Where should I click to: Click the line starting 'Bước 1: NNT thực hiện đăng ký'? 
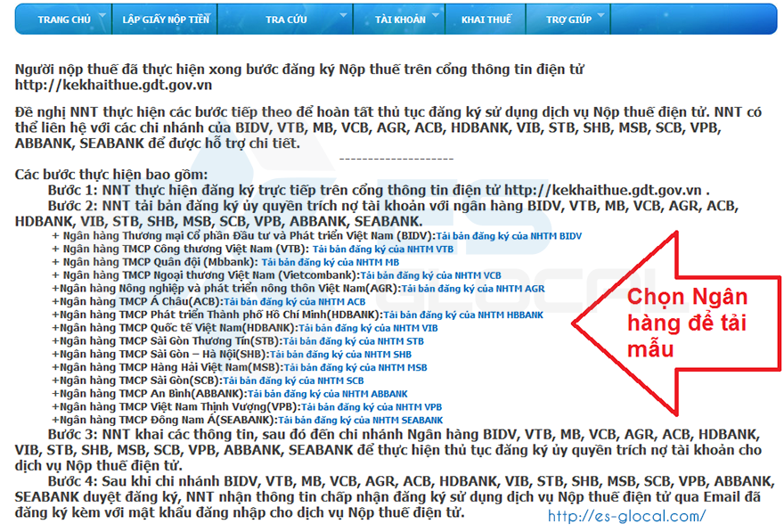point(379,190)
